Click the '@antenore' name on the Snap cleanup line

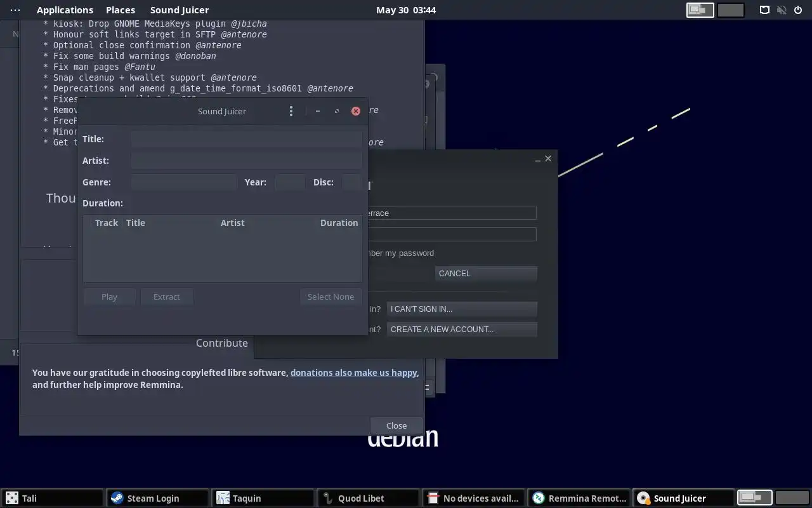pyautogui.click(x=233, y=77)
